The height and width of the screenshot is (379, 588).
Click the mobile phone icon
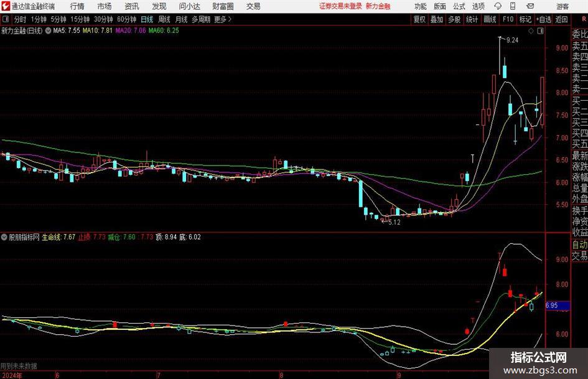[x=513, y=6]
